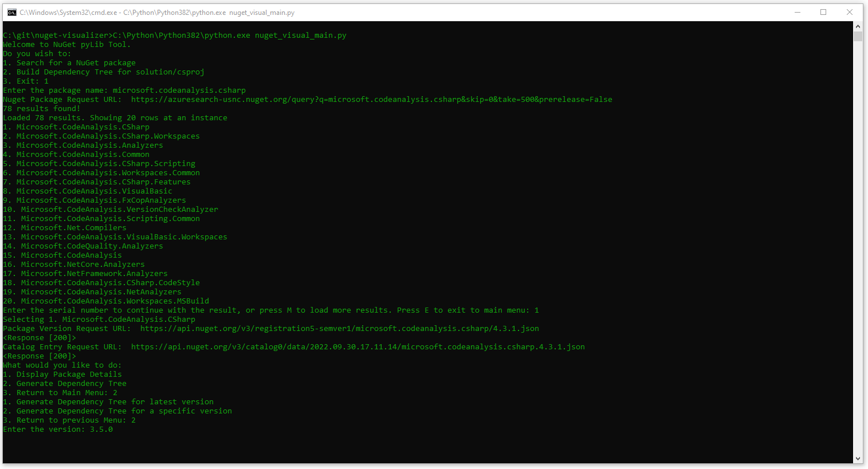Click '78 results found!' text
Screen dimensions: 868x469
[x=42, y=109]
